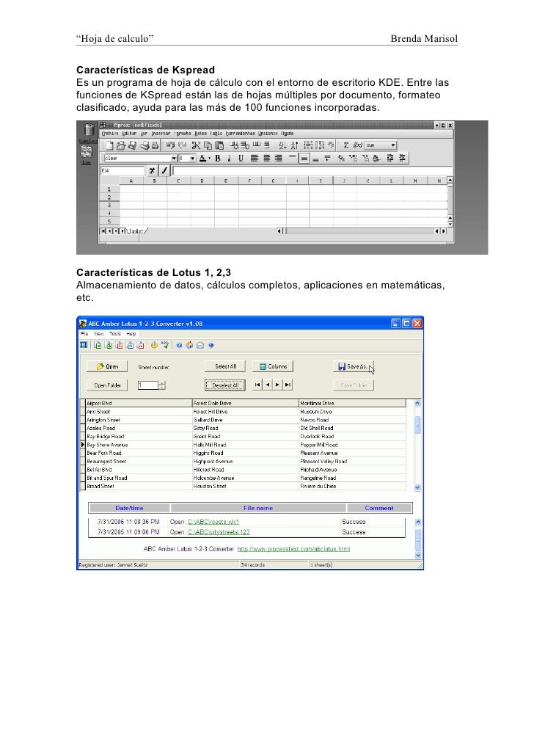Viewport: 534px width, 756px height.
Task: Open the font size dropdown in KSpread
Action: [x=187, y=158]
